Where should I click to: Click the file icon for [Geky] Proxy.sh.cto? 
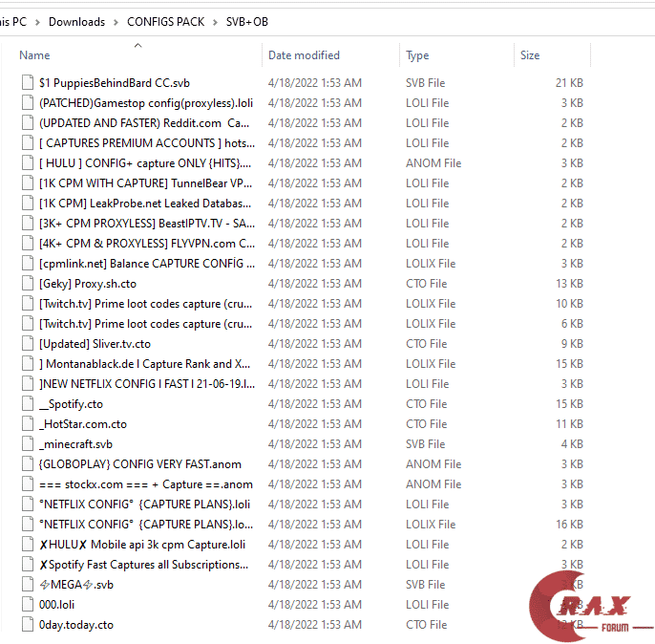[28, 284]
